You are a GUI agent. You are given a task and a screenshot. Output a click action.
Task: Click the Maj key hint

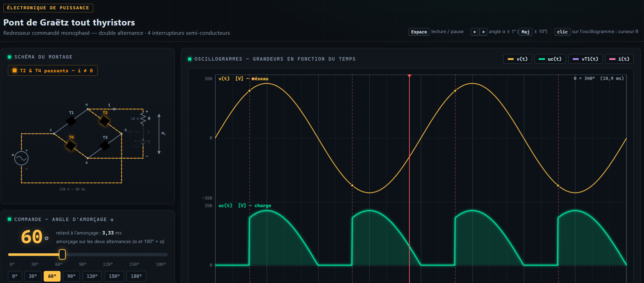[525, 32]
